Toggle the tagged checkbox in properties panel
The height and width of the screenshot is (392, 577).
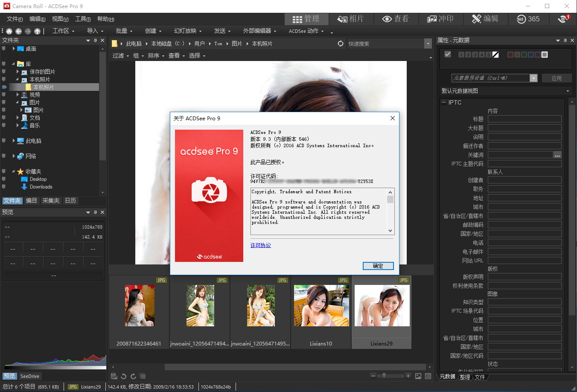tap(448, 54)
